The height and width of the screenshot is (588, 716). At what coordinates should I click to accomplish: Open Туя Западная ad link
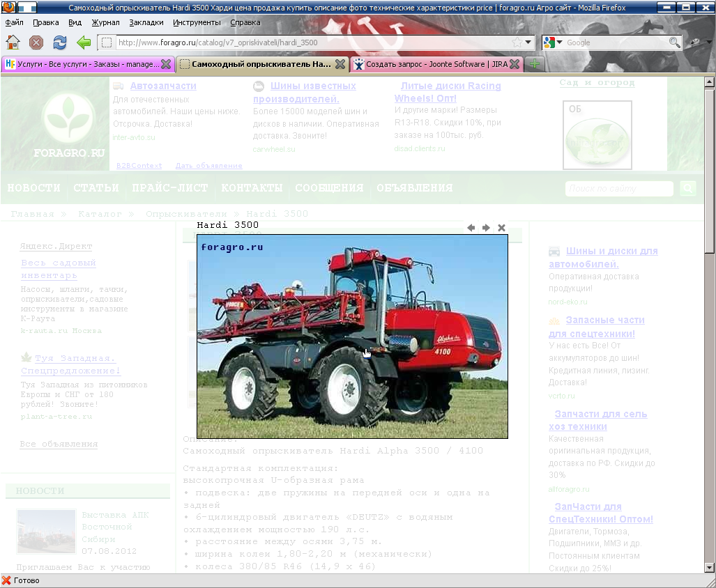71,364
